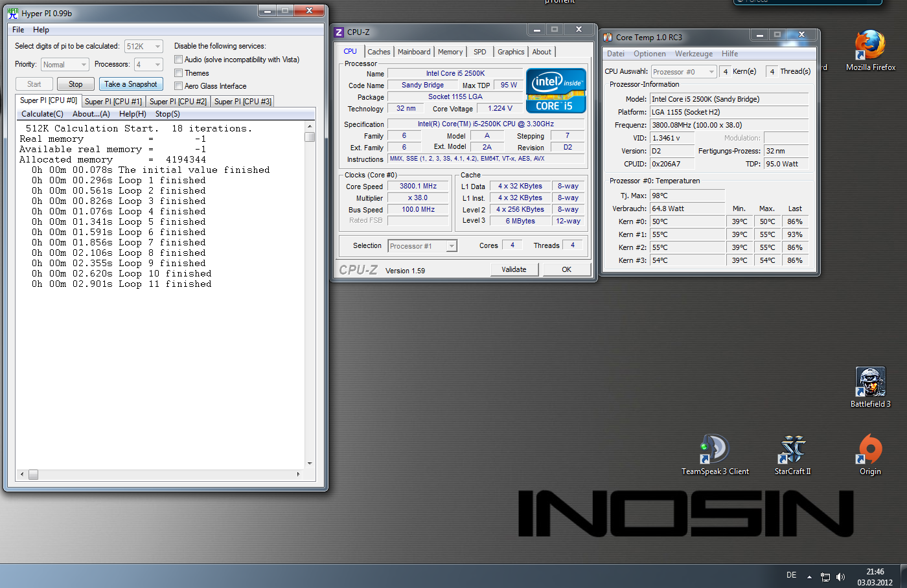The image size is (907, 588).
Task: Open the Processor #1 selection dropdown
Action: 452,246
